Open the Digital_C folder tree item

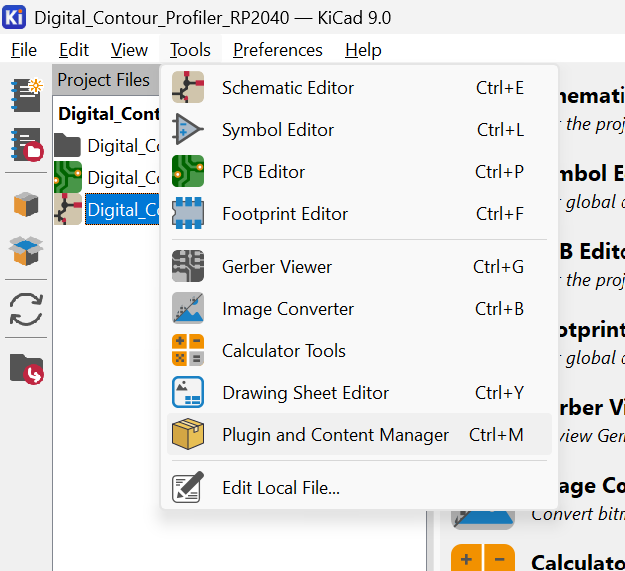(x=123, y=146)
